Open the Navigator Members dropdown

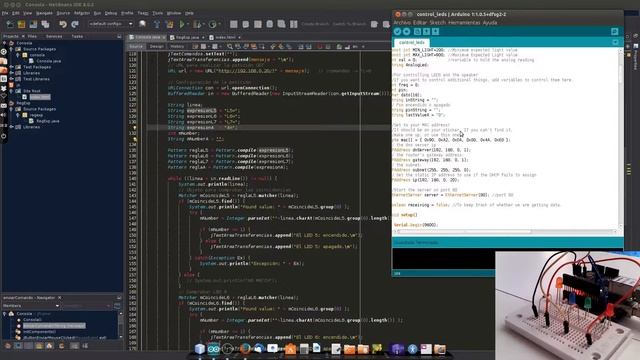[31, 306]
